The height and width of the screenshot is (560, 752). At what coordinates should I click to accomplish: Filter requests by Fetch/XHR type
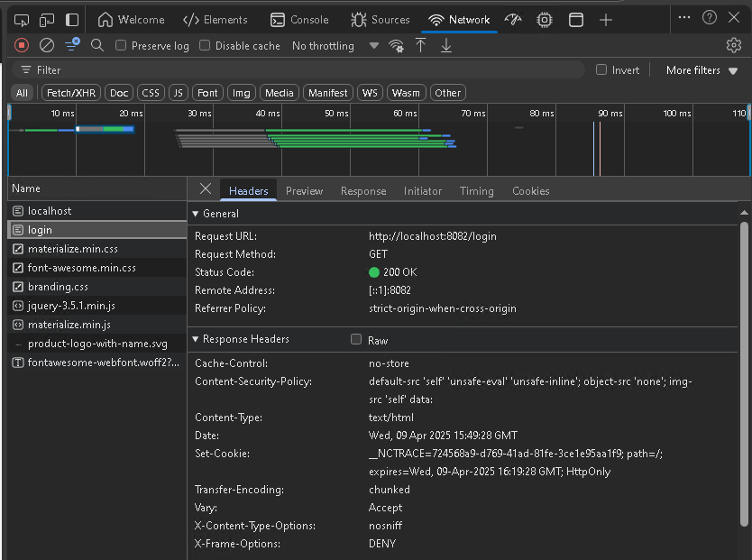(x=70, y=92)
